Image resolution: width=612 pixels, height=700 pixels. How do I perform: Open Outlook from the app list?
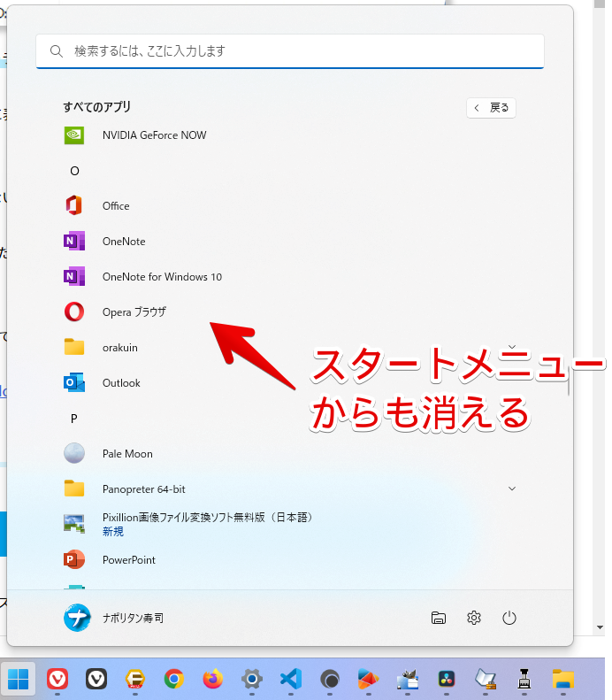290,383
